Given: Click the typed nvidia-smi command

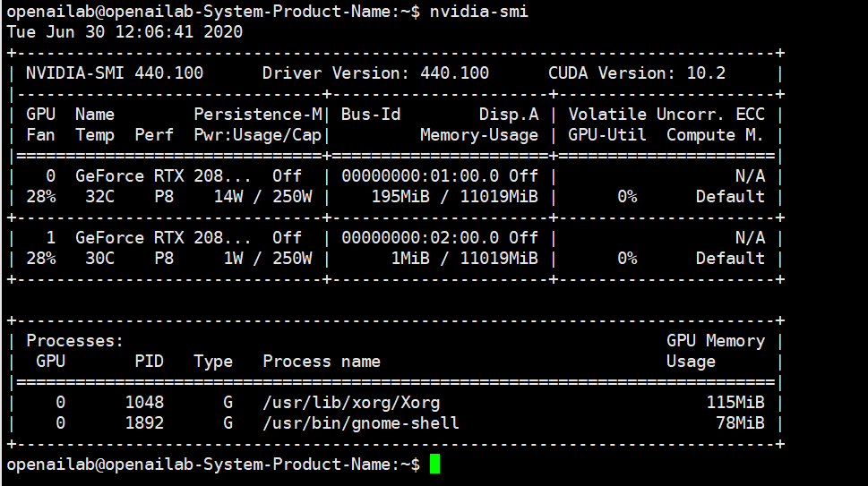Looking at the screenshot, I should (479, 12).
